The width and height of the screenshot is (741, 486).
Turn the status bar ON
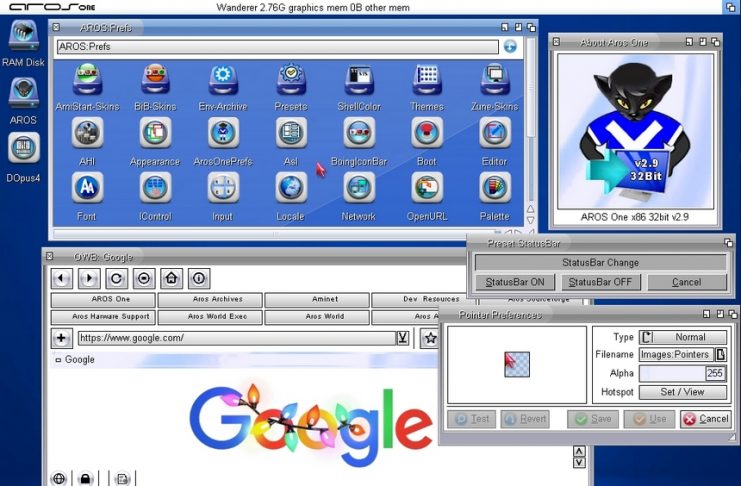click(x=515, y=282)
